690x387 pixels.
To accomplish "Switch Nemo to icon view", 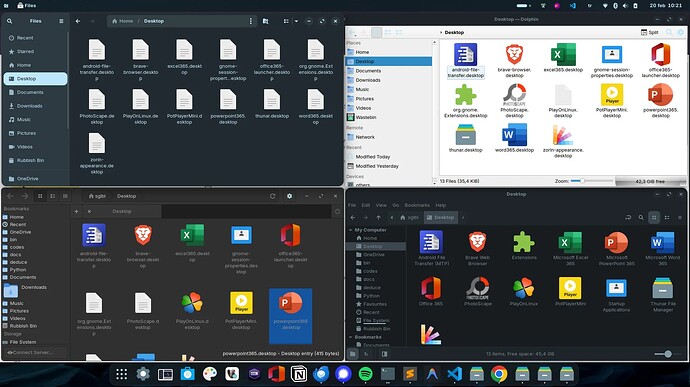I will click(x=654, y=217).
